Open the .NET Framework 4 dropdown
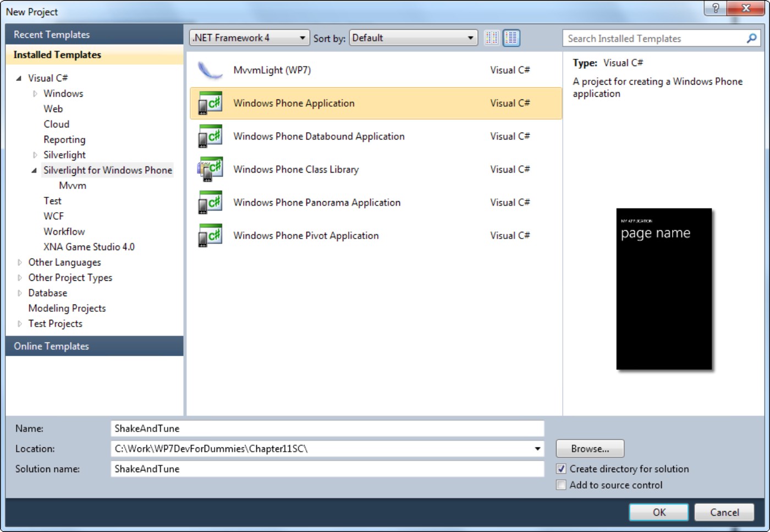Image resolution: width=770 pixels, height=532 pixels. point(249,38)
